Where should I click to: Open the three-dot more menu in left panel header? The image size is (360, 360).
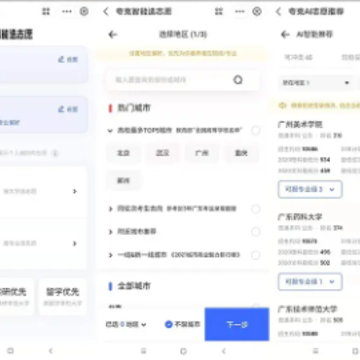point(67,12)
